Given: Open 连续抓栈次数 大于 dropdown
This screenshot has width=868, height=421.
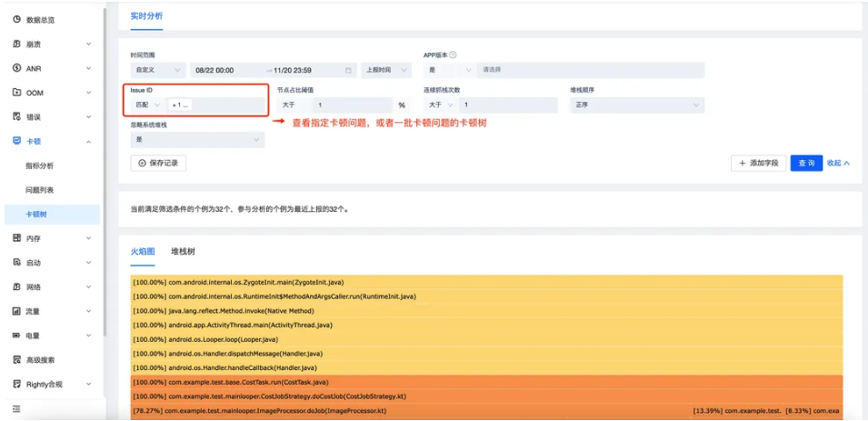Looking at the screenshot, I should 441,105.
